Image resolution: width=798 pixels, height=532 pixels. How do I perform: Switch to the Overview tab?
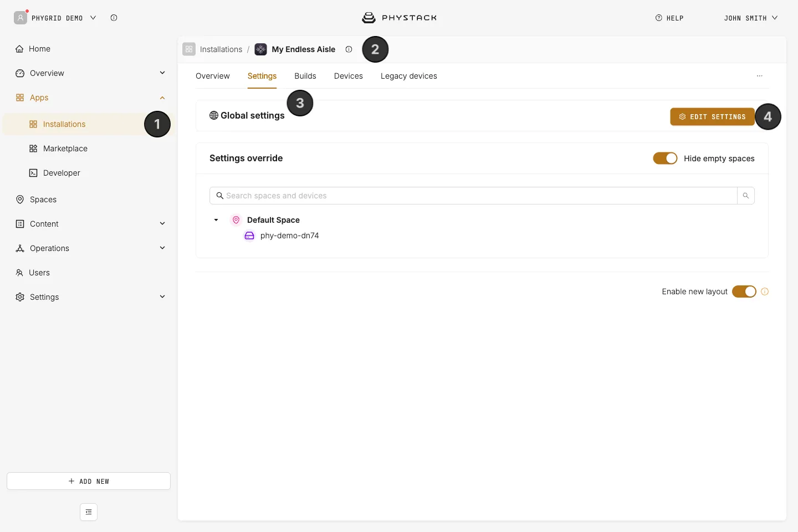[213, 76]
